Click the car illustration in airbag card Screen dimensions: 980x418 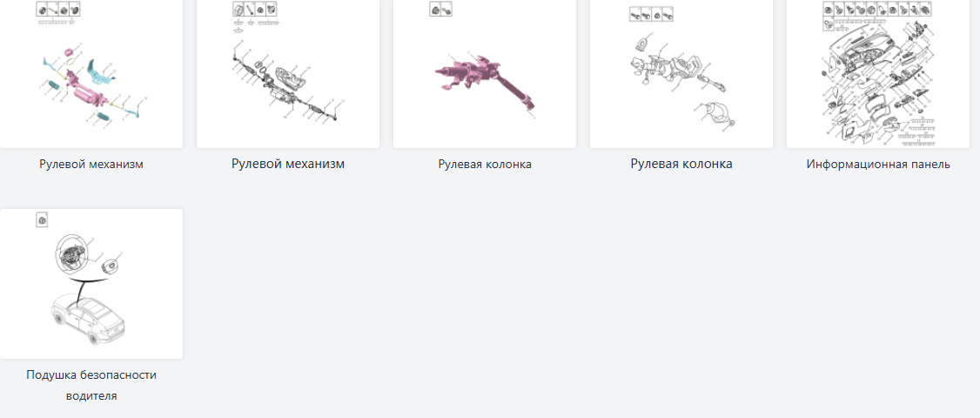tap(91, 319)
